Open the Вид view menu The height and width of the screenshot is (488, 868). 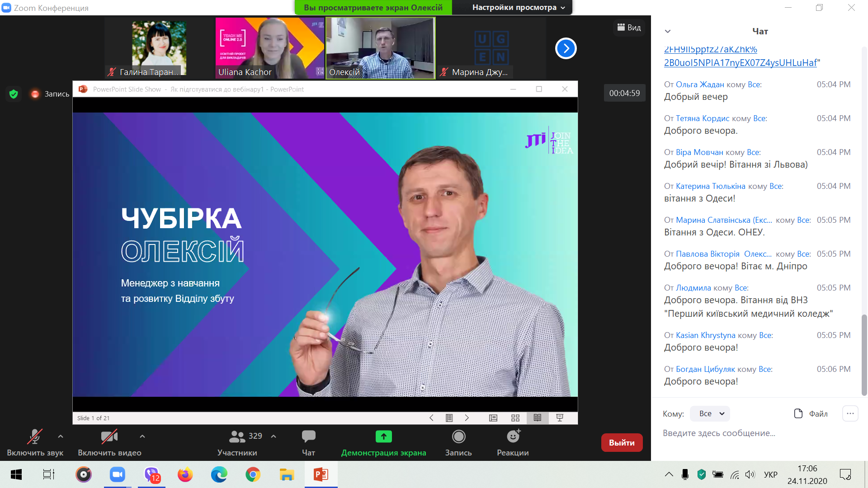coord(629,28)
